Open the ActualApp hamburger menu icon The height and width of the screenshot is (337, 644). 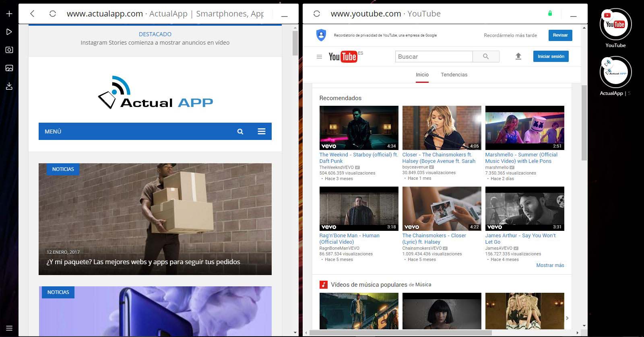click(262, 132)
